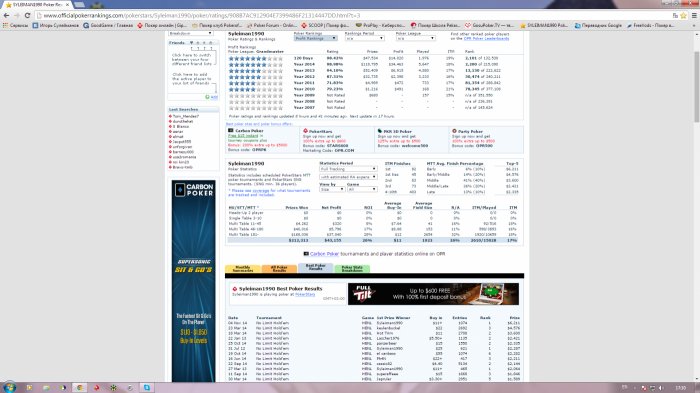Click the Carbon Poker tournaments link
Screen dimensions: 700x393
point(324,254)
